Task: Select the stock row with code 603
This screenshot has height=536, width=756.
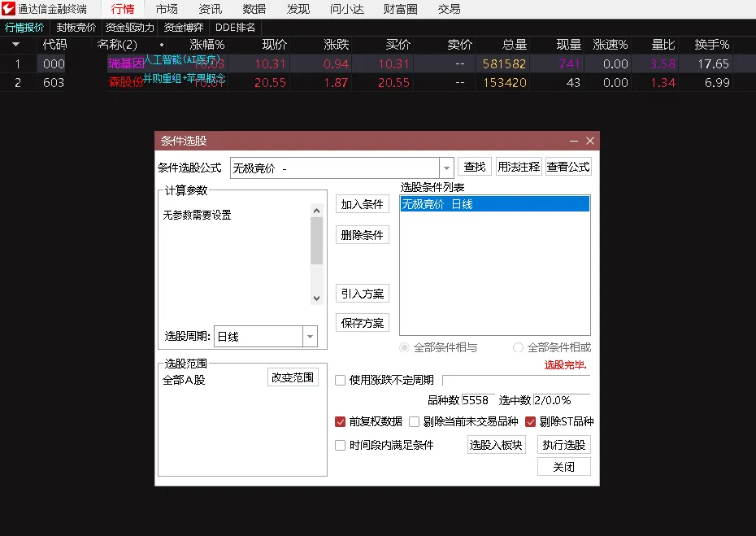Action: pyautogui.click(x=378, y=82)
